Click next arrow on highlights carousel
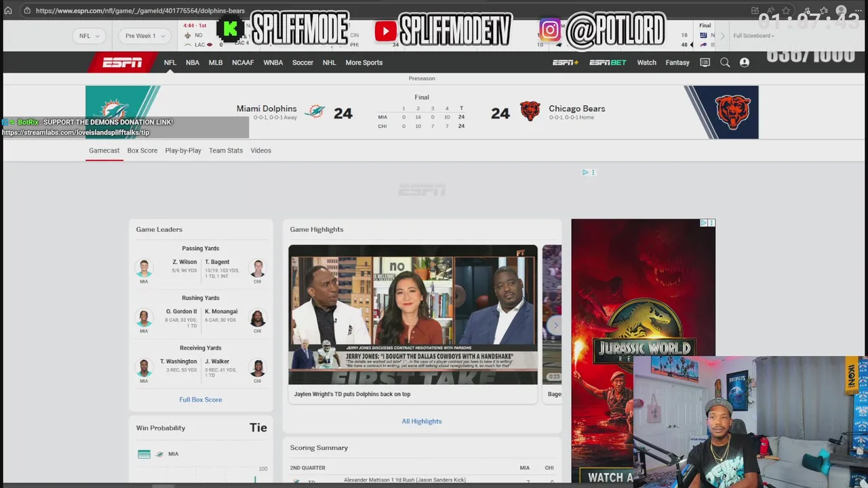Image resolution: width=868 pixels, height=488 pixels. [555, 325]
